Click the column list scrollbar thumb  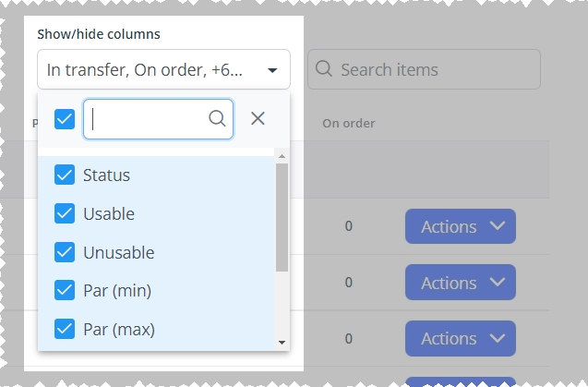pyautogui.click(x=282, y=217)
